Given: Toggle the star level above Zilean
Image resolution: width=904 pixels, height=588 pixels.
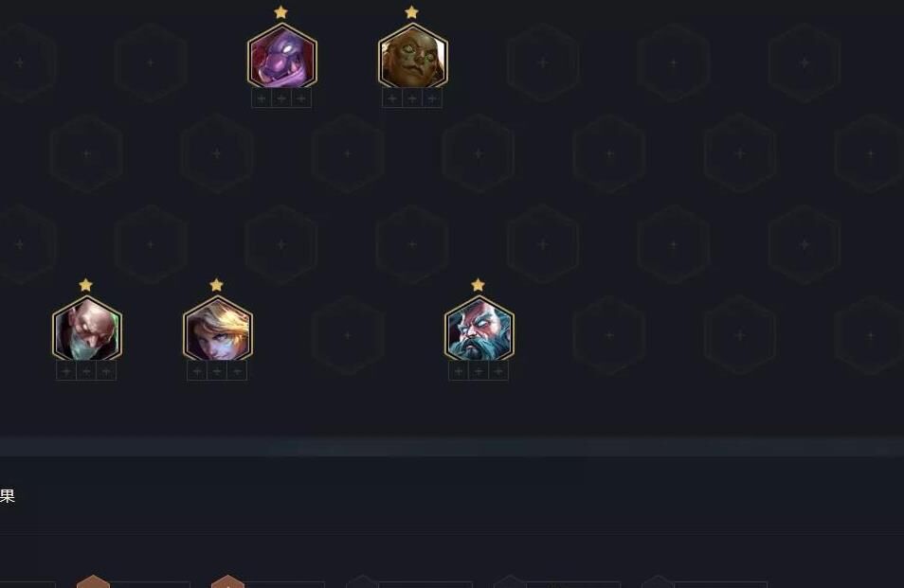Looking at the screenshot, I should pyautogui.click(x=478, y=285).
